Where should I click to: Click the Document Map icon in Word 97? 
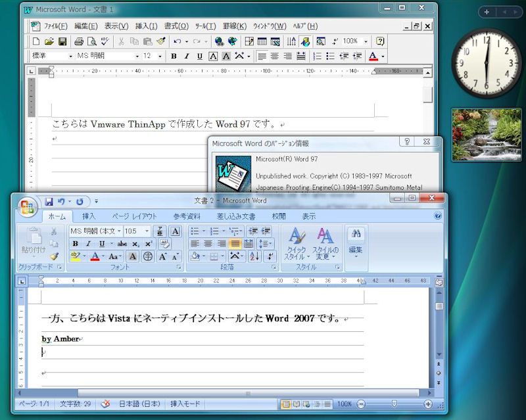pyautogui.click(x=321, y=41)
